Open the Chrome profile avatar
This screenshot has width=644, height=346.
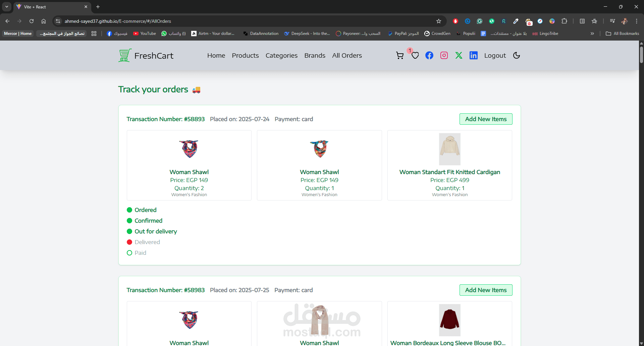coord(625,21)
